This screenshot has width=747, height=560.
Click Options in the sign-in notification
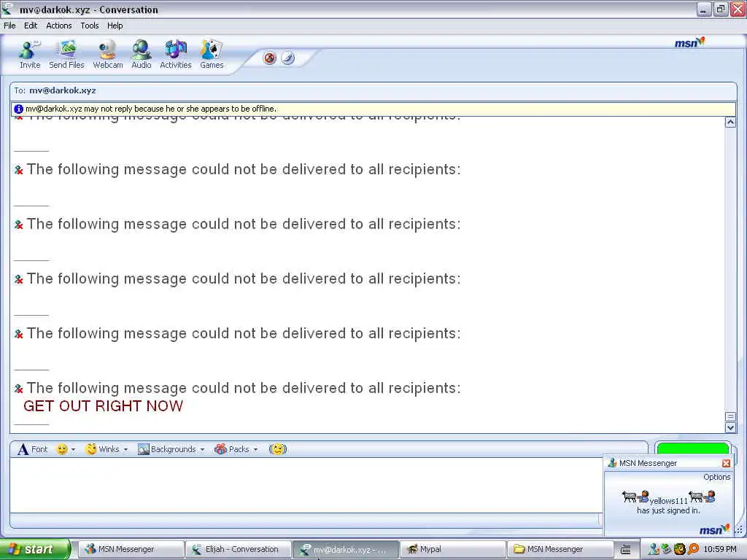[716, 477]
